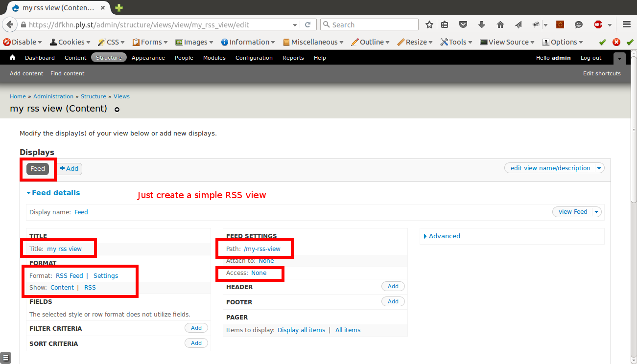Go back using the browser back arrow
This screenshot has width=637, height=364.
(x=9, y=24)
